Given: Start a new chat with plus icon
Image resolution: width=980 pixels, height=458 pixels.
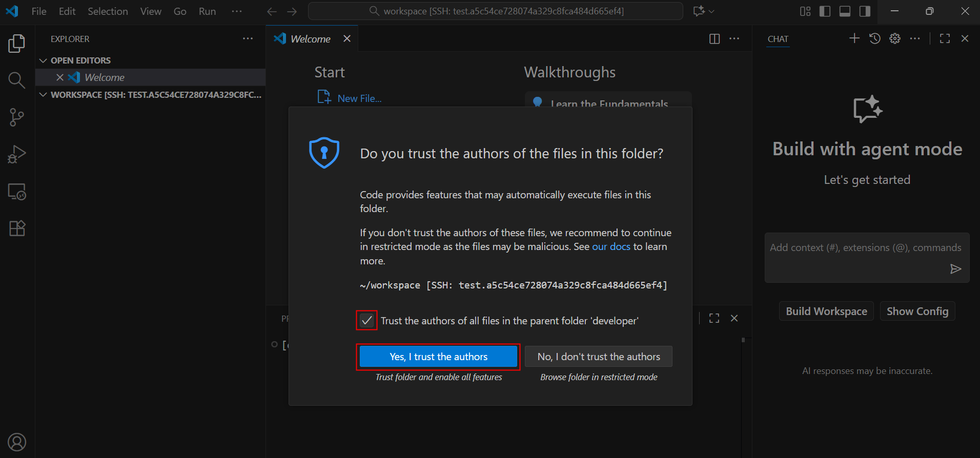Looking at the screenshot, I should 854,38.
